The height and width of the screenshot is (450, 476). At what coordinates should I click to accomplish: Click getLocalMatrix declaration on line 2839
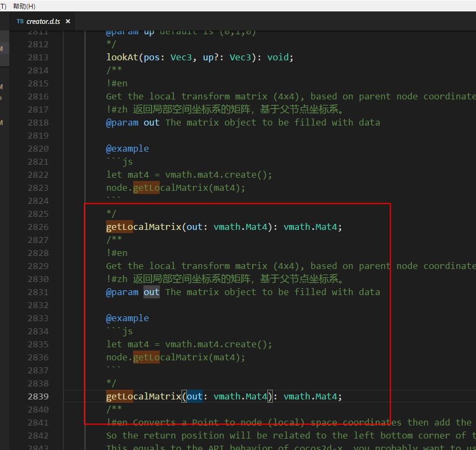point(143,397)
